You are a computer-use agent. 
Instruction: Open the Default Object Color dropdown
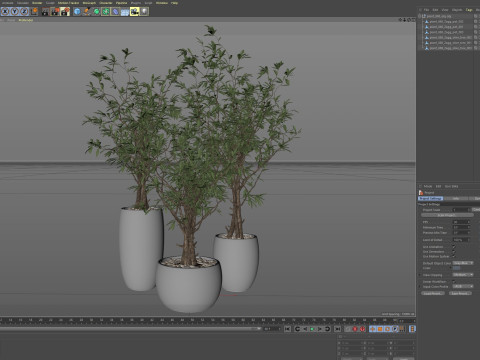pos(463,263)
